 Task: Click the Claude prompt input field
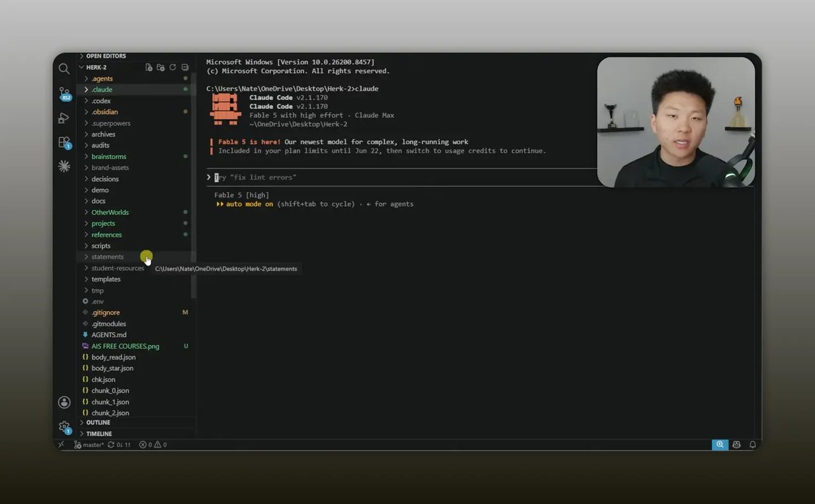401,178
